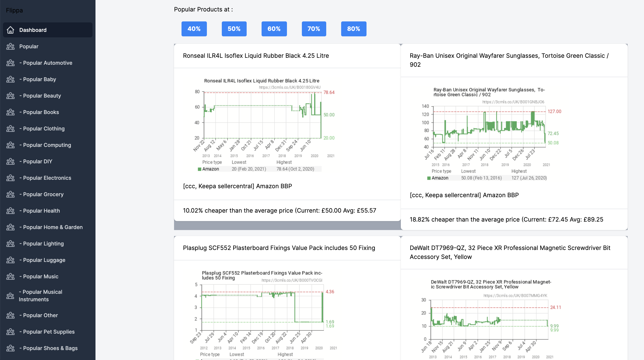Screen dimensions: 644x360
Task: Select the Popular Electronics category icon
Action: pyautogui.click(x=10, y=178)
